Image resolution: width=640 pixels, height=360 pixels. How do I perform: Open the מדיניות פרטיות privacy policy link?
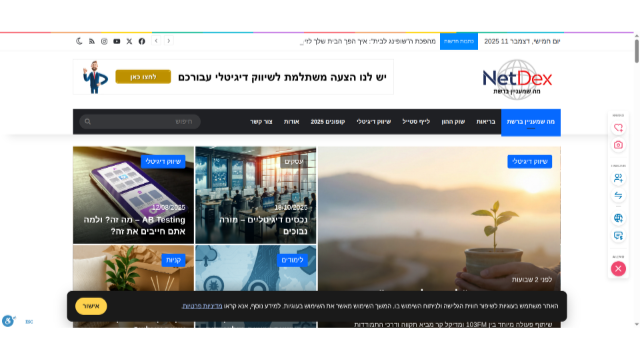pos(202,306)
